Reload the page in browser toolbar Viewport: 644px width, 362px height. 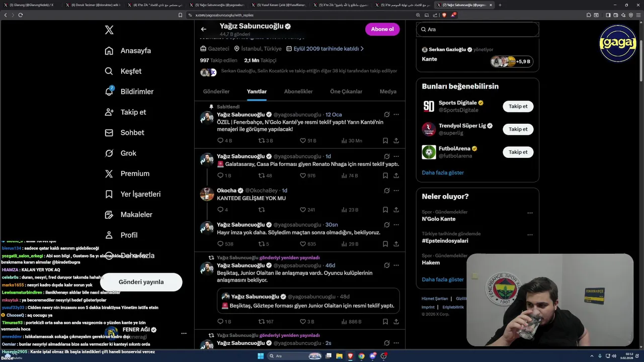[21, 15]
